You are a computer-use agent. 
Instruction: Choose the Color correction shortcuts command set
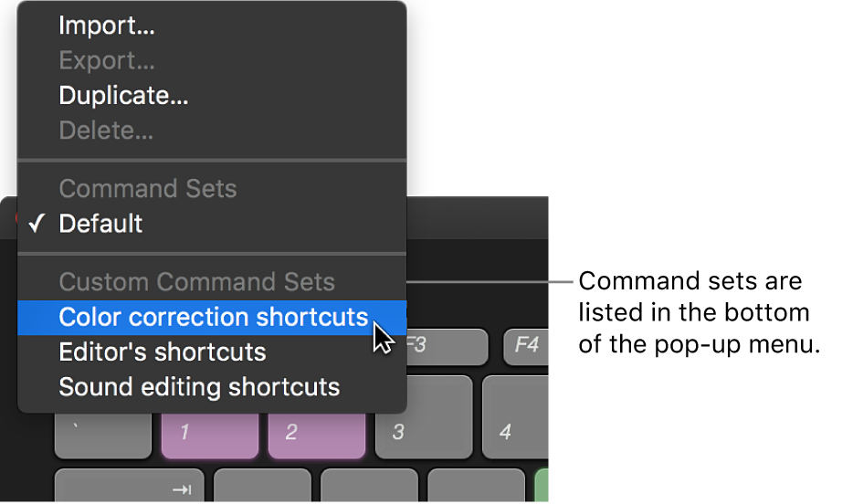(213, 318)
